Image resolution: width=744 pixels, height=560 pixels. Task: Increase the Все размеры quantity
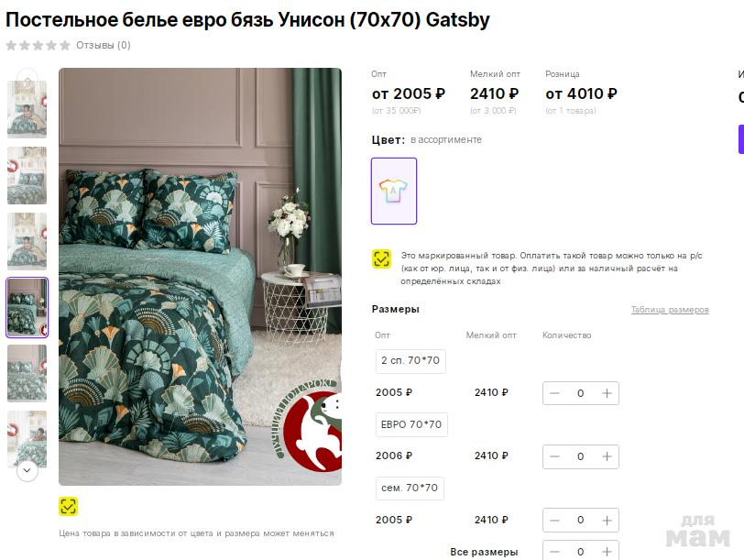click(x=607, y=552)
